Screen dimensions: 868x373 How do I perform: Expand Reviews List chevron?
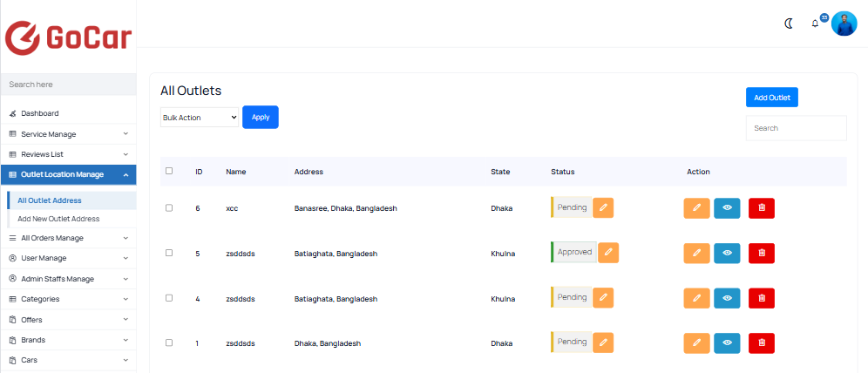coord(125,154)
